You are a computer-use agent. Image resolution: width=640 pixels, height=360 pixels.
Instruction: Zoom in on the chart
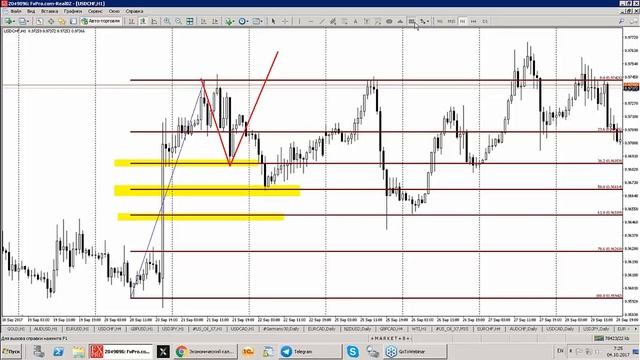(x=167, y=21)
